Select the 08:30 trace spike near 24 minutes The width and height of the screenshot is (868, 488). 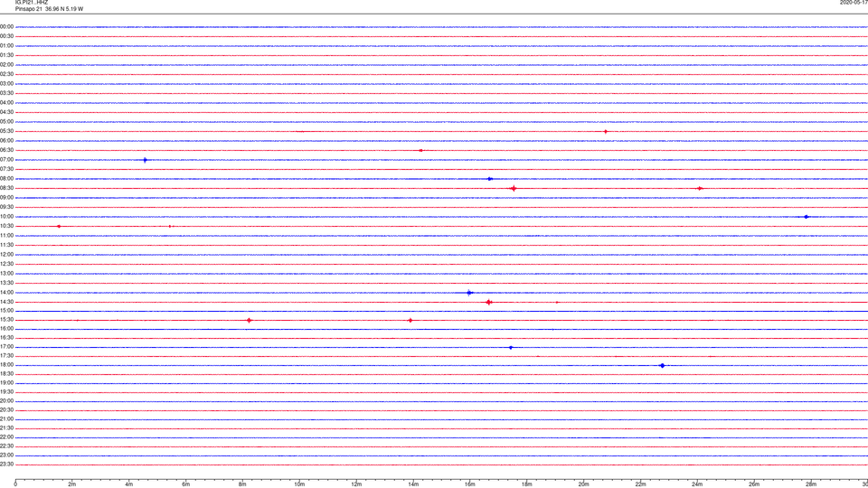point(700,189)
